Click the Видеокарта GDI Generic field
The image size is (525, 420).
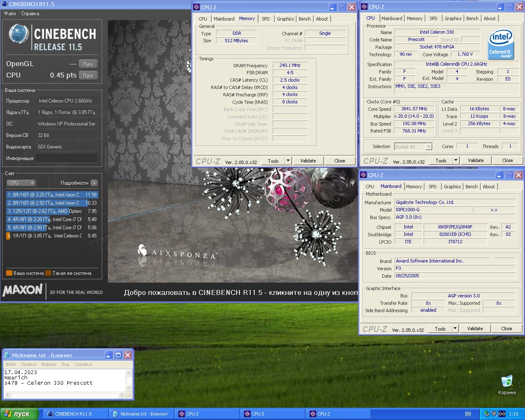pyautogui.click(x=67, y=147)
